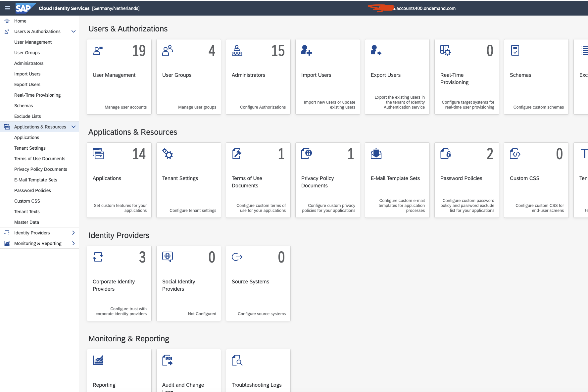
Task: Click the Custom CSS code icon
Action: [x=515, y=154]
